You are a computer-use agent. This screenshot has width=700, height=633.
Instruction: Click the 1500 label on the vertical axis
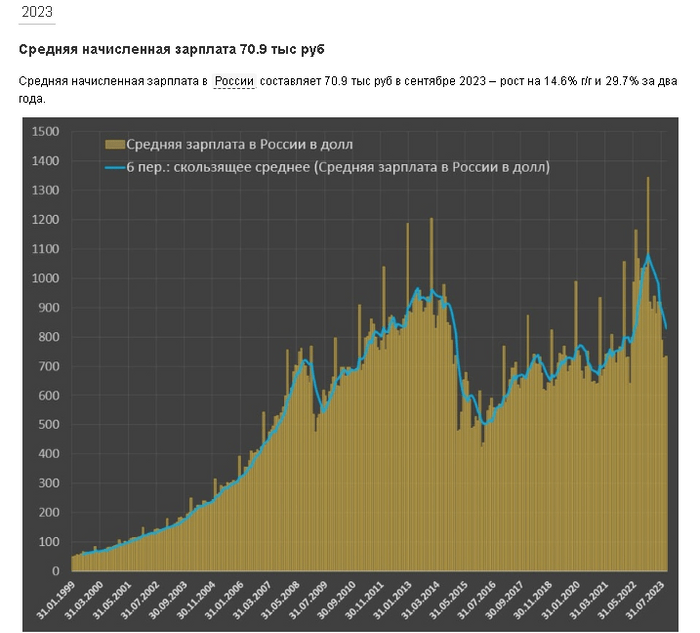click(x=46, y=132)
